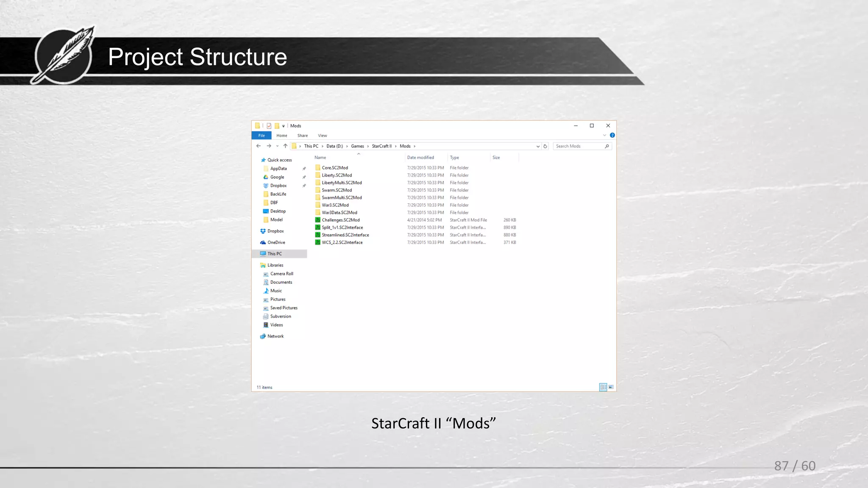
Task: Select Games in the address breadcrumb
Action: pyautogui.click(x=357, y=146)
